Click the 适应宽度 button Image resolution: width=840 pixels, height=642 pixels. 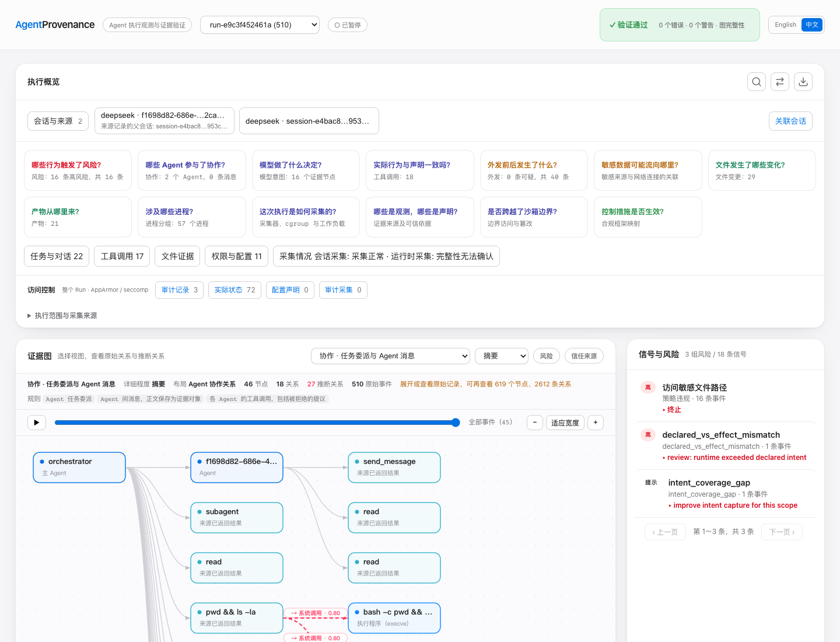point(565,423)
